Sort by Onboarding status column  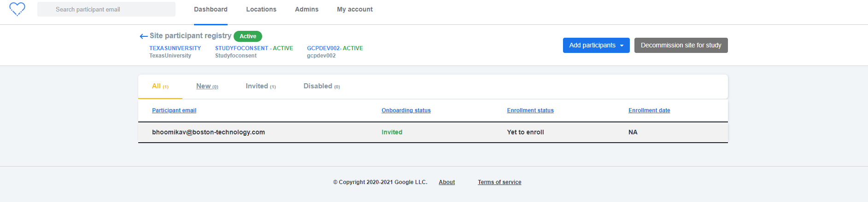coord(406,110)
